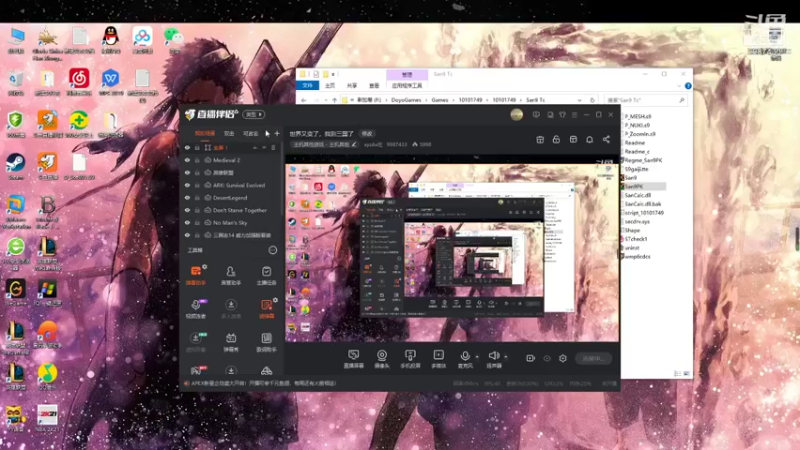Add a multimedia source from bottom bar

(439, 359)
